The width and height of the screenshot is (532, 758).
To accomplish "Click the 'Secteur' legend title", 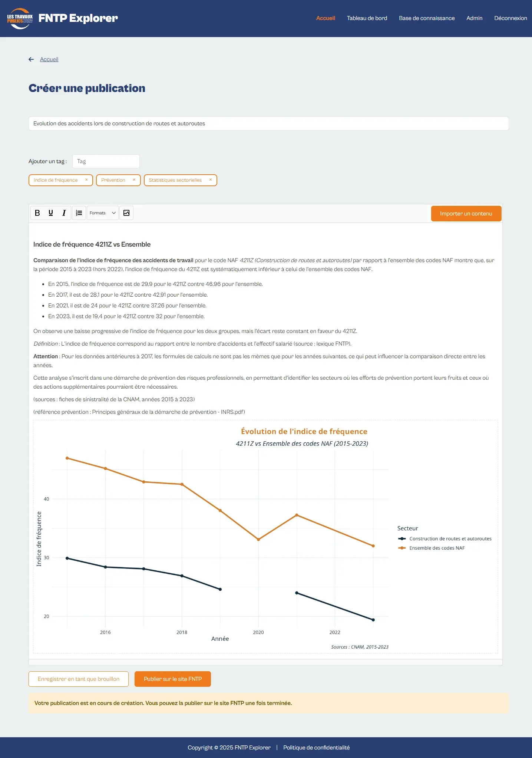I will (407, 528).
